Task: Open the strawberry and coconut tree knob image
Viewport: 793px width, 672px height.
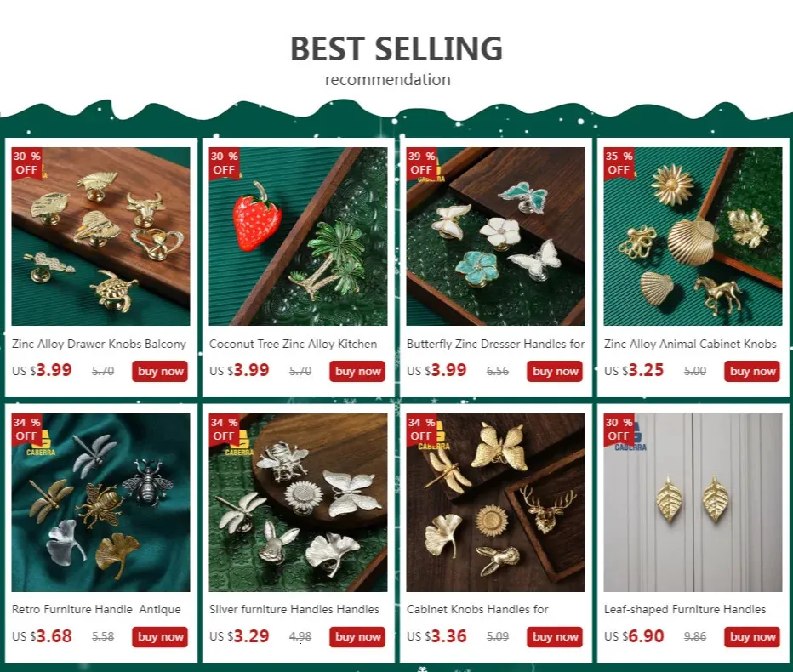Action: [298, 236]
